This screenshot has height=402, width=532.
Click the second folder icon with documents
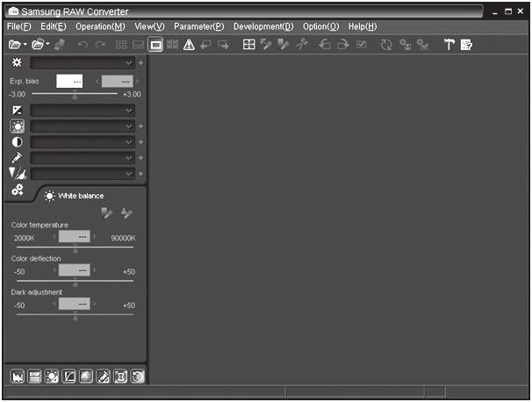point(38,44)
